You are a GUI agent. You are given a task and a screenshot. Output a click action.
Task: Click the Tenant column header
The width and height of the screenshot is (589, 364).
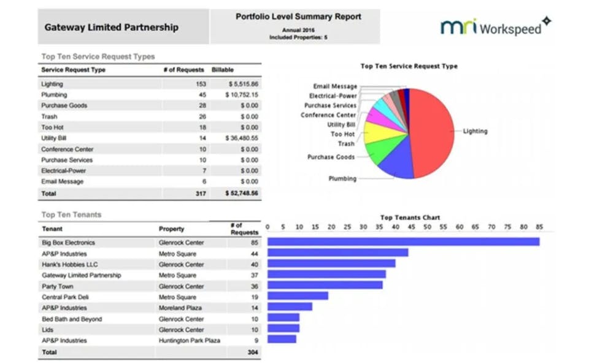52,229
